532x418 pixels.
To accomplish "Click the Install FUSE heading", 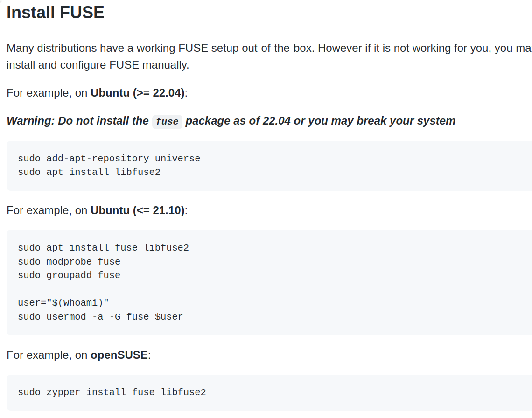I will click(x=55, y=13).
